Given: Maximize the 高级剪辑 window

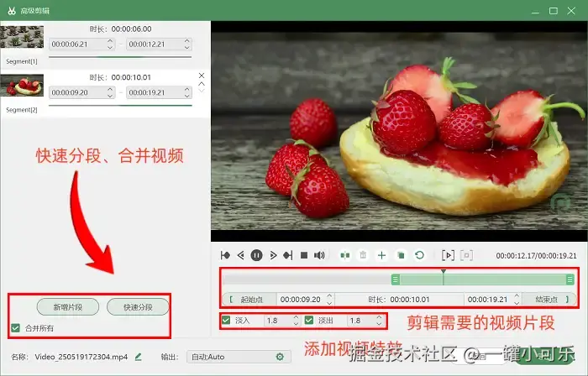Looking at the screenshot, I should (x=554, y=11).
